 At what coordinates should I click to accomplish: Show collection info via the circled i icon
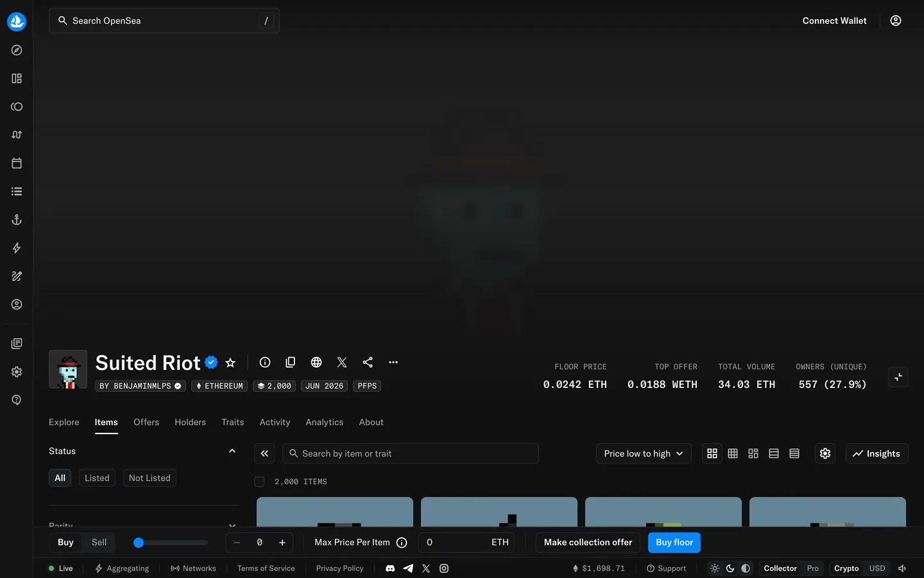pos(265,362)
